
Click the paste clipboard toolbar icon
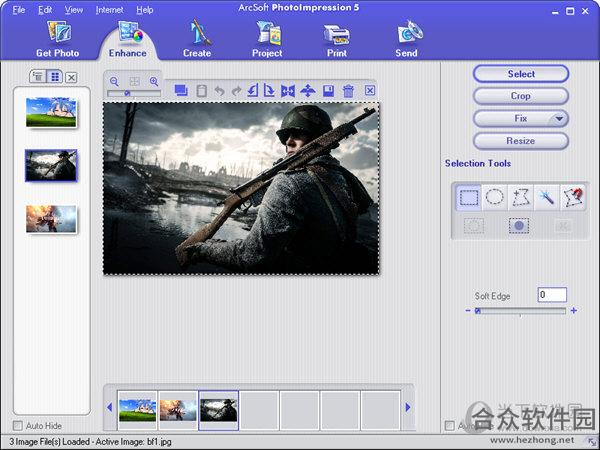click(202, 91)
